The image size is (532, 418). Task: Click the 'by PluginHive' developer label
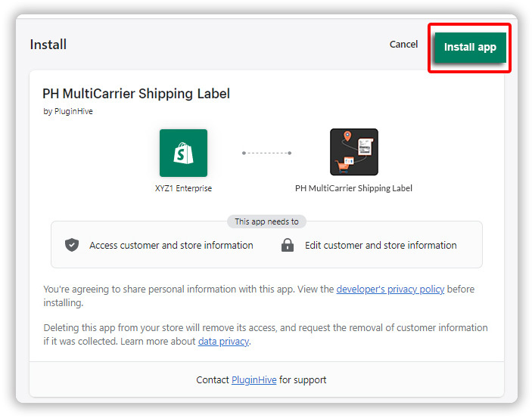(68, 111)
